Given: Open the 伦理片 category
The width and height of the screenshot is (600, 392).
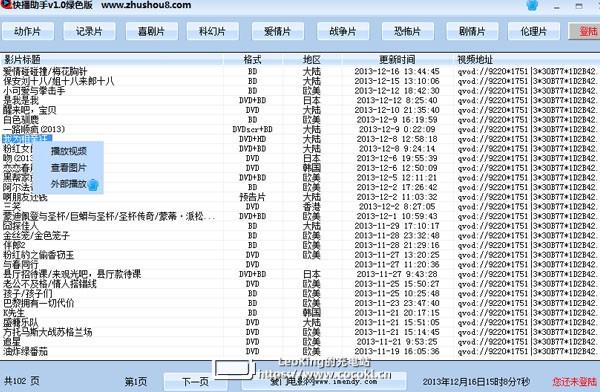Looking at the screenshot, I should (534, 31).
